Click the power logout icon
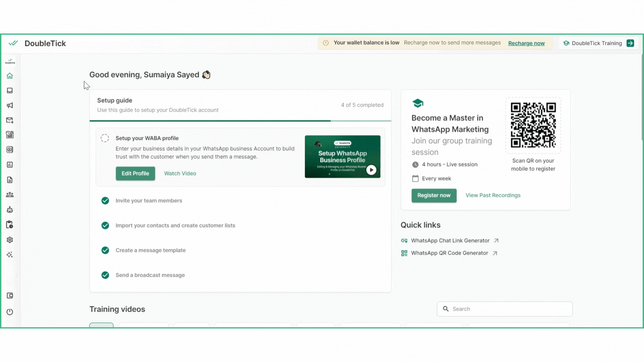Viewport: 644px width, 362px height. [10, 312]
